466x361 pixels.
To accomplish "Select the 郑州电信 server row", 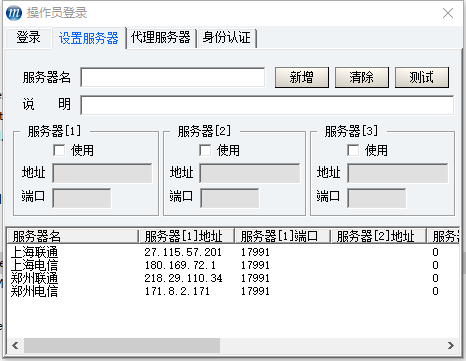I will click(x=233, y=291).
